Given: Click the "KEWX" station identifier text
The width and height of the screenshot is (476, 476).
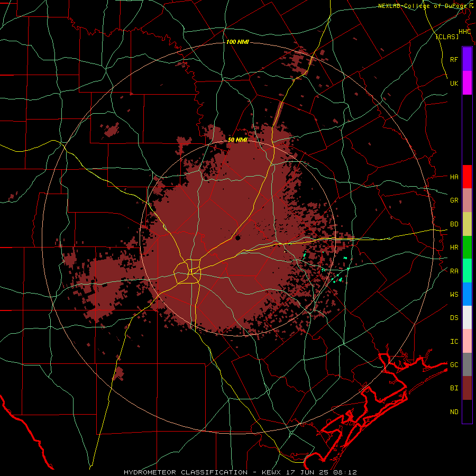Looking at the screenshot, I should click(x=271, y=472).
